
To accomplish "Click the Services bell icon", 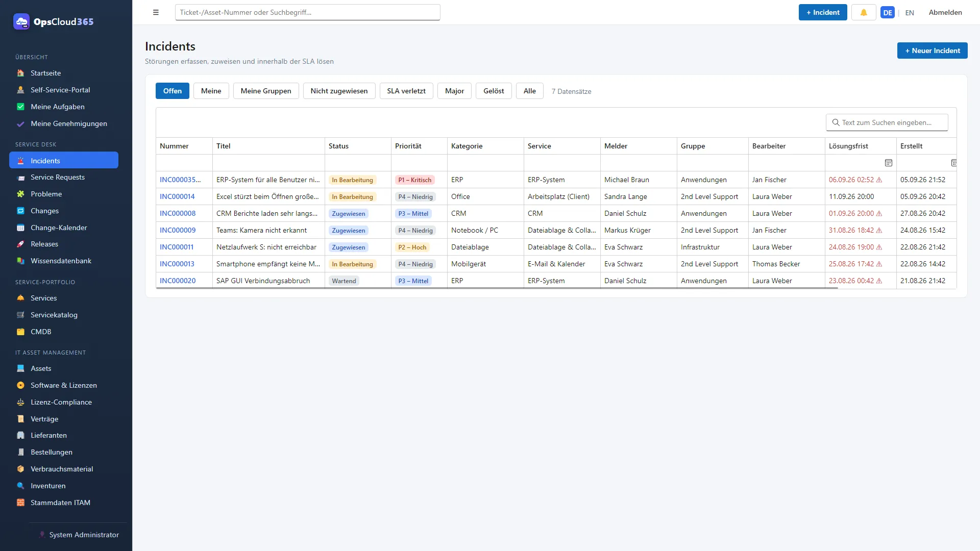I will click(20, 298).
